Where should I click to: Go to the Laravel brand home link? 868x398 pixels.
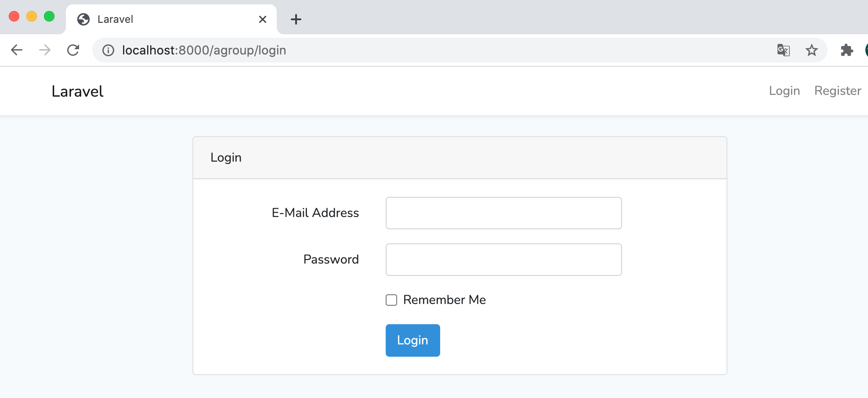click(x=77, y=91)
